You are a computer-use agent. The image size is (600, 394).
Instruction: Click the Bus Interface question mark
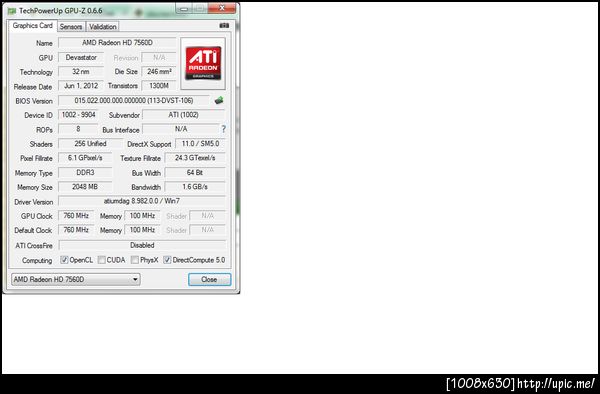pos(223,129)
